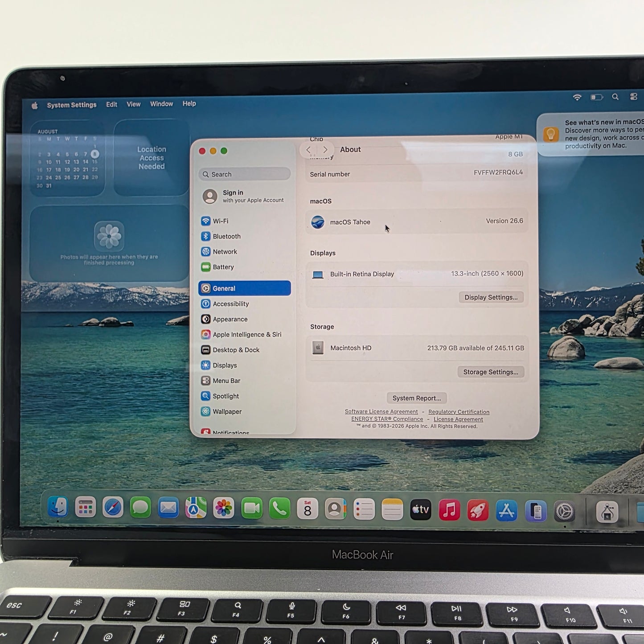
Task: Click the Storage Settings... button
Action: (x=491, y=372)
